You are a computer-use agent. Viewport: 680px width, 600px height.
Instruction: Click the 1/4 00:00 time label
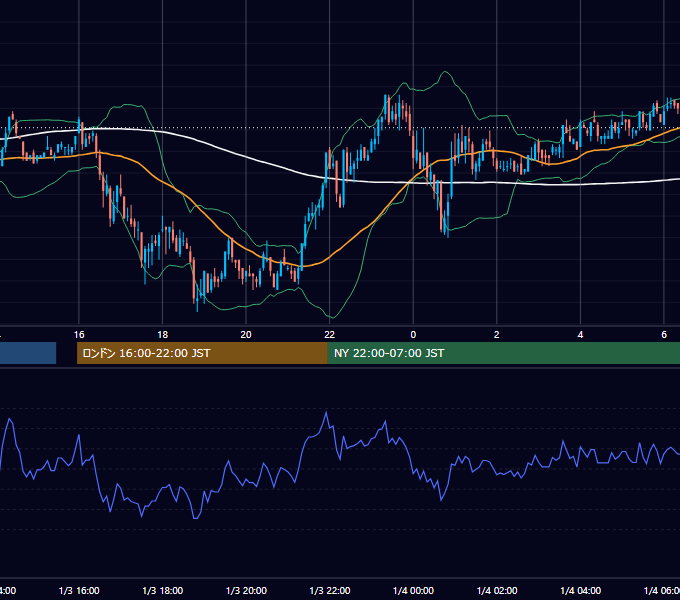coord(413,590)
